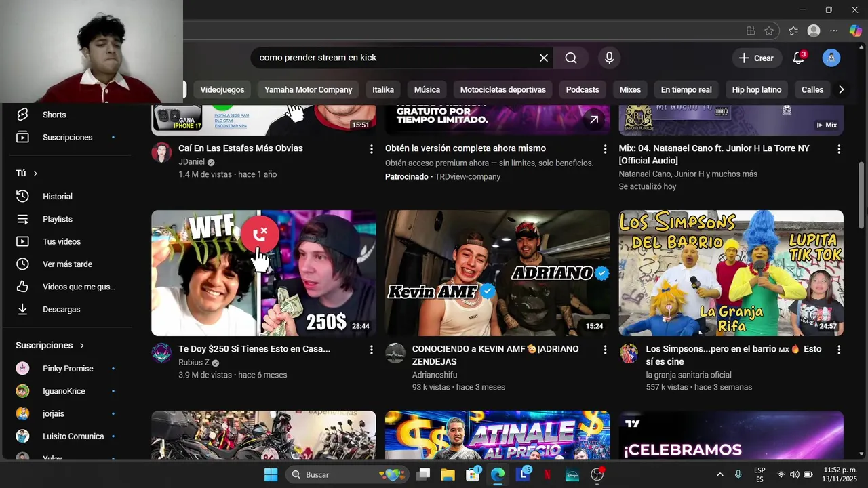Open options for Los Simpsons barrio video
868x488 pixels.
click(x=839, y=350)
